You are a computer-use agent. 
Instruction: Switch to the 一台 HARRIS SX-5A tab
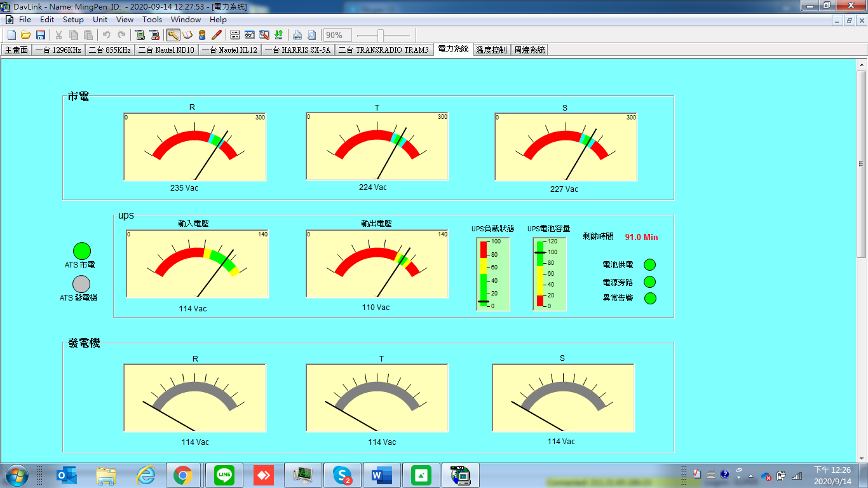click(x=297, y=50)
